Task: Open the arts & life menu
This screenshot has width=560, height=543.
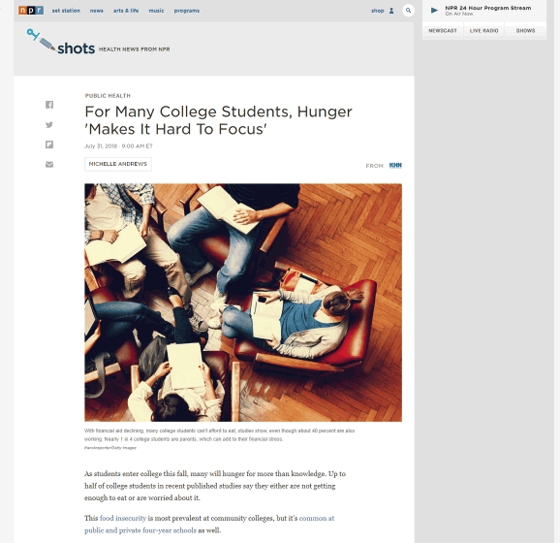Action: pyautogui.click(x=126, y=11)
